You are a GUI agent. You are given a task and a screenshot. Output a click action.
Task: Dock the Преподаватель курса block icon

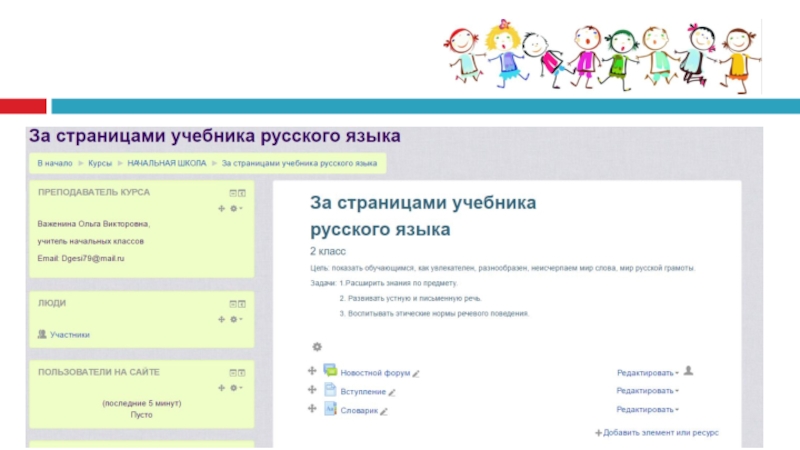(242, 193)
